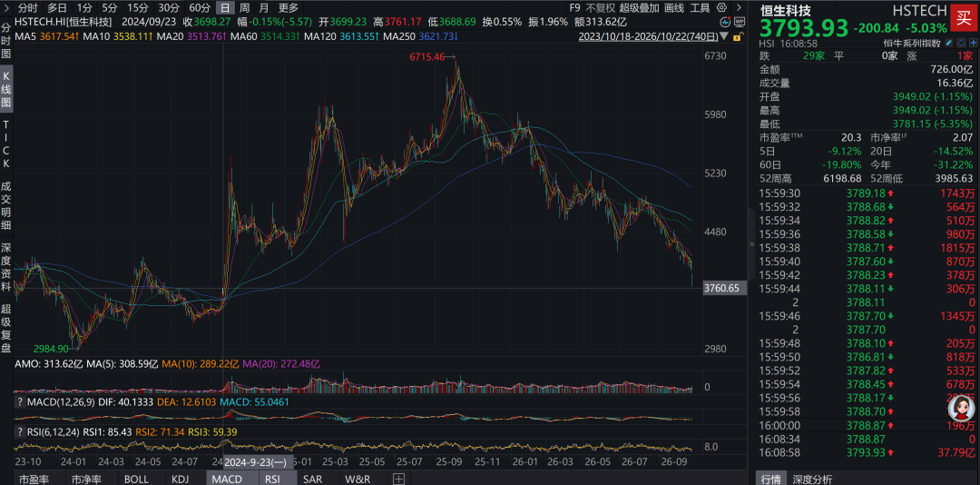Viewport: 980px width, 485px height.
Task: Click date range 2023/10/18-2026/10/22 link
Action: coord(650,36)
